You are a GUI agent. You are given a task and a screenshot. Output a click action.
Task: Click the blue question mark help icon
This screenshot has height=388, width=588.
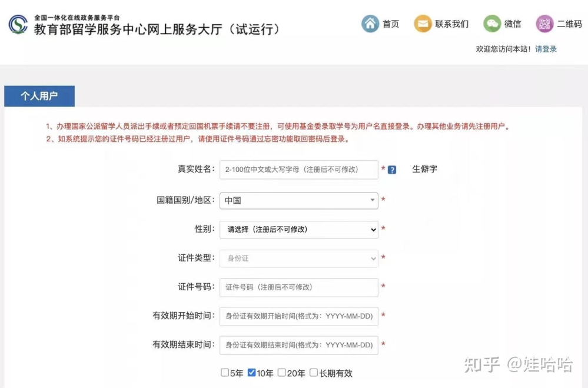pos(392,170)
